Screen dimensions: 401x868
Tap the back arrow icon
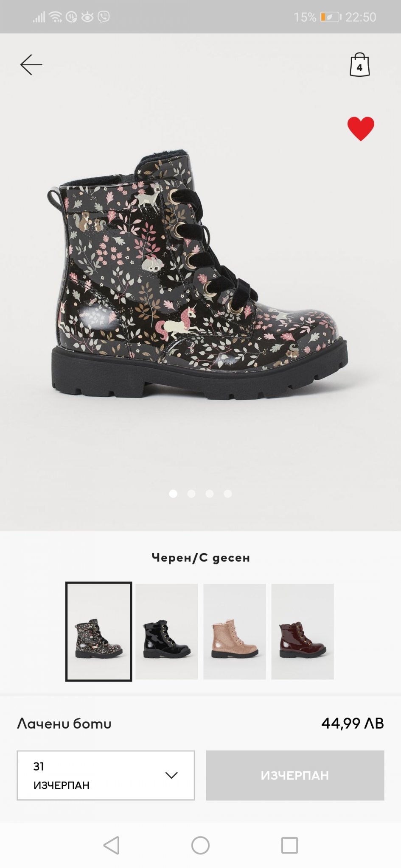tap(31, 65)
